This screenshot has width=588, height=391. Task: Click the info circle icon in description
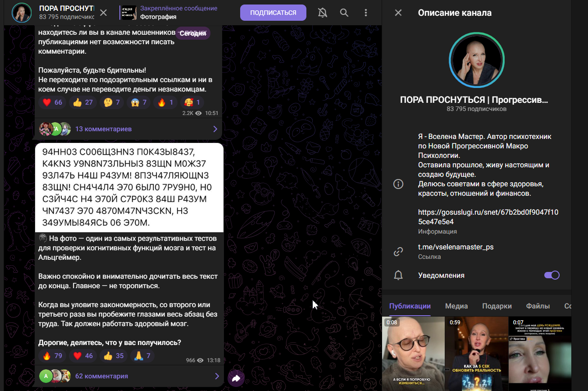[398, 184]
